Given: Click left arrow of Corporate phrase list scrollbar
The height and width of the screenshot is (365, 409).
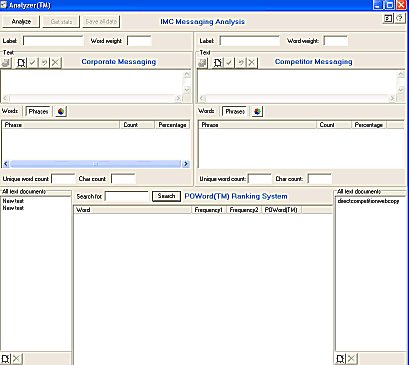Looking at the screenshot, I should pos(6,164).
